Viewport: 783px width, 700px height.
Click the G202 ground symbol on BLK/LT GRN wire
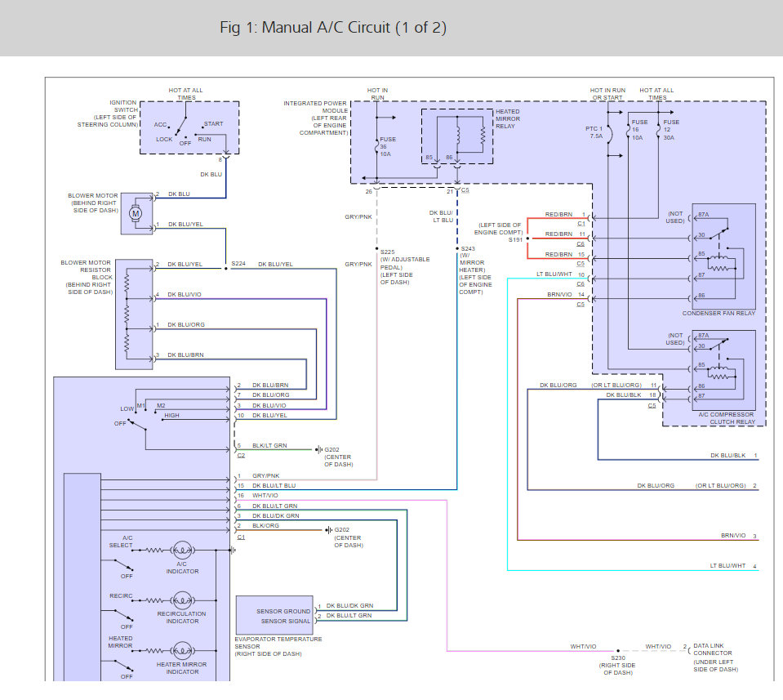pyautogui.click(x=318, y=450)
